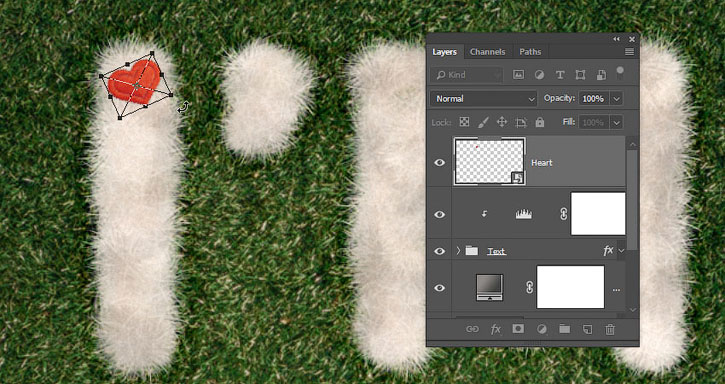Click the Text group fx icon
Viewport: 725px width, 384px height.
point(608,250)
